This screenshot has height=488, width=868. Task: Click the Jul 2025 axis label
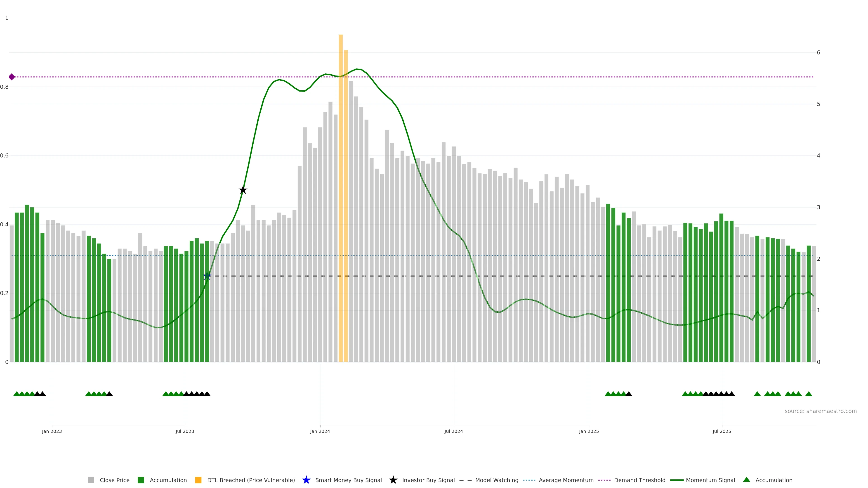coord(722,432)
